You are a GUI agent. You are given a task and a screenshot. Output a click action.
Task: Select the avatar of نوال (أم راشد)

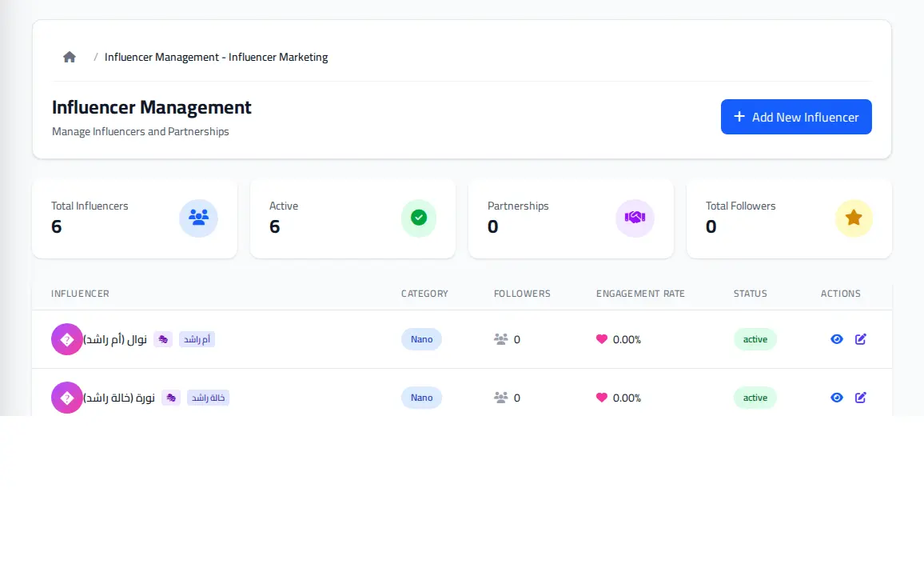point(67,339)
